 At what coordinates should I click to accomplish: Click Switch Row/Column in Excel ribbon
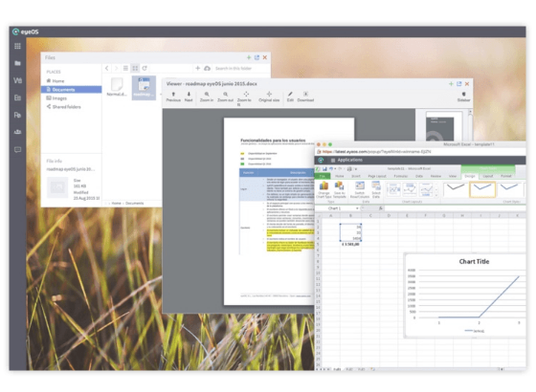(x=359, y=190)
